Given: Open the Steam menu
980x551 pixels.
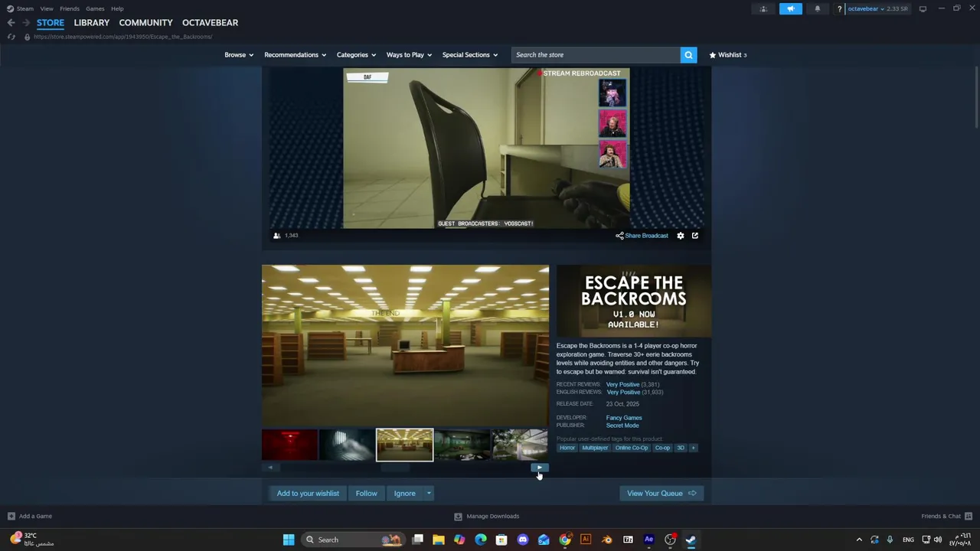Looking at the screenshot, I should click(x=25, y=9).
